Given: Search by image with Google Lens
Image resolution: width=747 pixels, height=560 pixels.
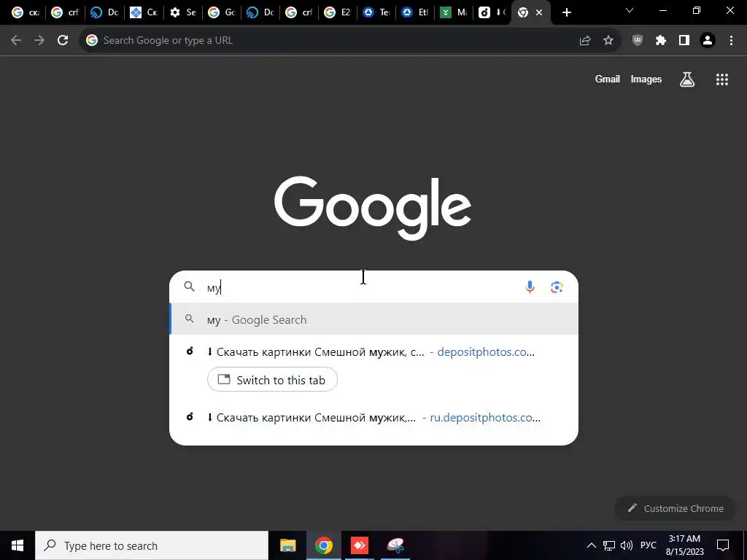Looking at the screenshot, I should coord(557,287).
